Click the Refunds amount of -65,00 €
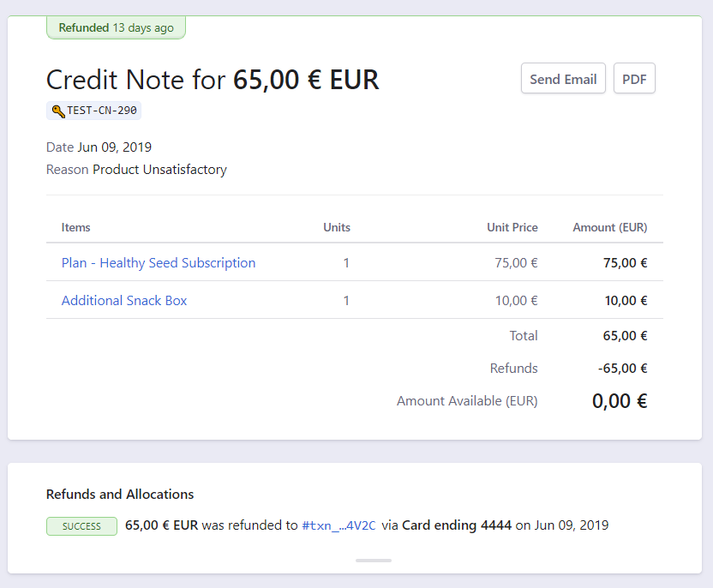This screenshot has height=588, width=713. [x=622, y=368]
